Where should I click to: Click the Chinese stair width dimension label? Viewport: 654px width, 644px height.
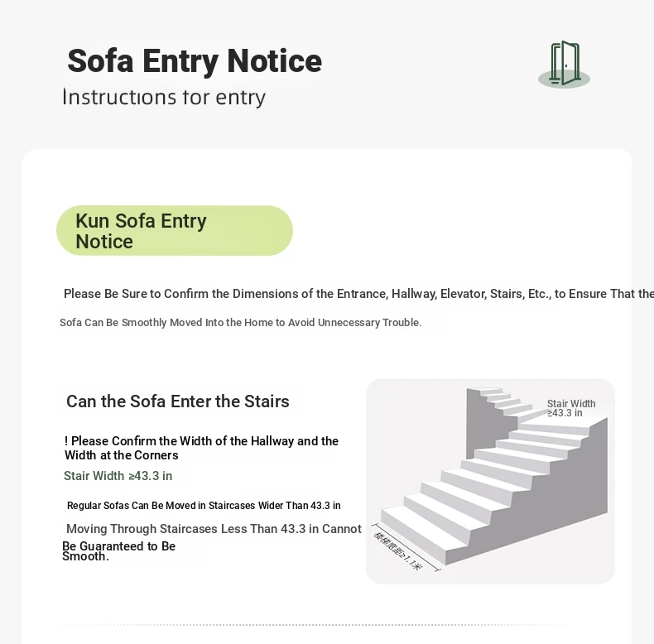point(398,550)
